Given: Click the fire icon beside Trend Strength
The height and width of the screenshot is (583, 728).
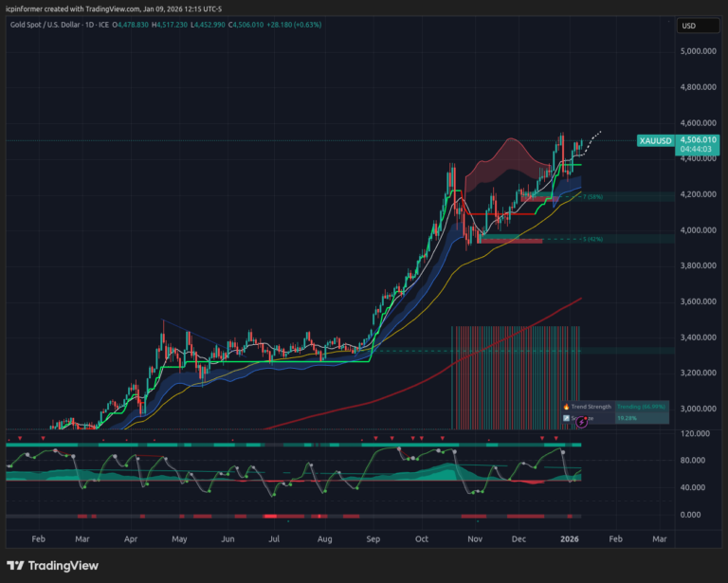Looking at the screenshot, I should tap(566, 407).
